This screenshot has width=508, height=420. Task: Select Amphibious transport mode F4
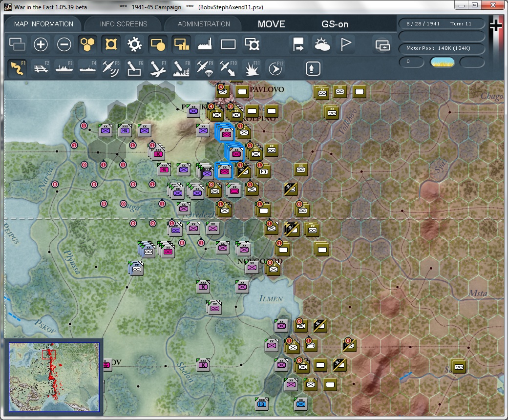tap(87, 68)
